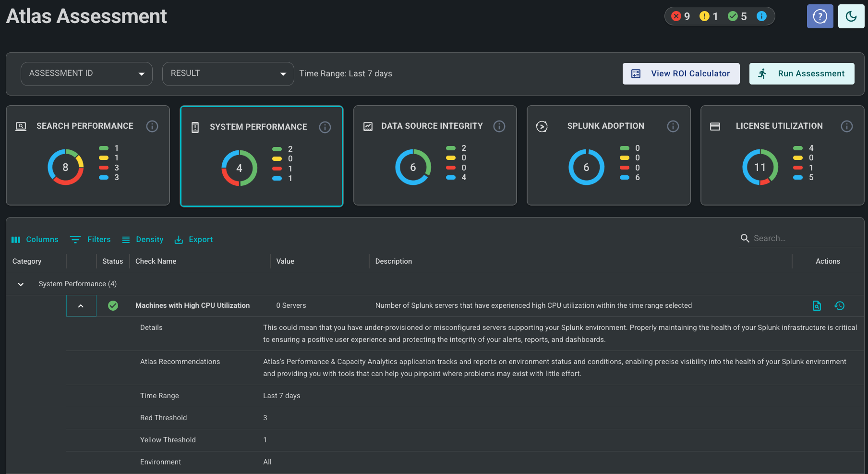Screen dimensions: 868x474
Task: Click info icon on Data Source Integrity card
Action: 499,126
